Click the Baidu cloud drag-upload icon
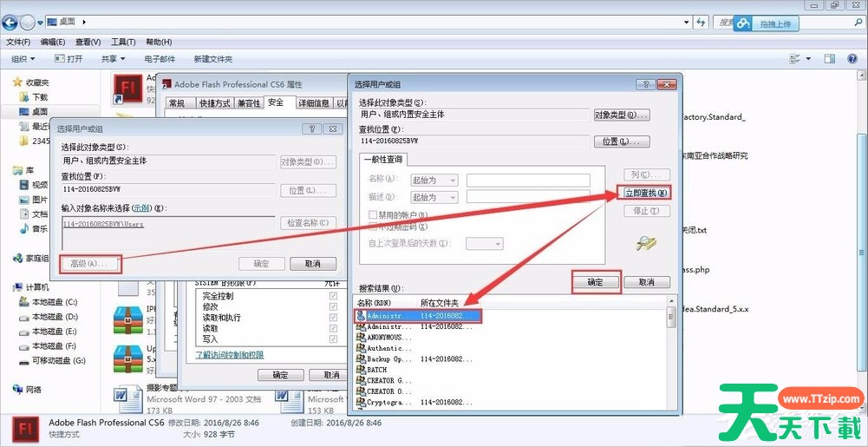The height and width of the screenshot is (447, 868). click(743, 24)
